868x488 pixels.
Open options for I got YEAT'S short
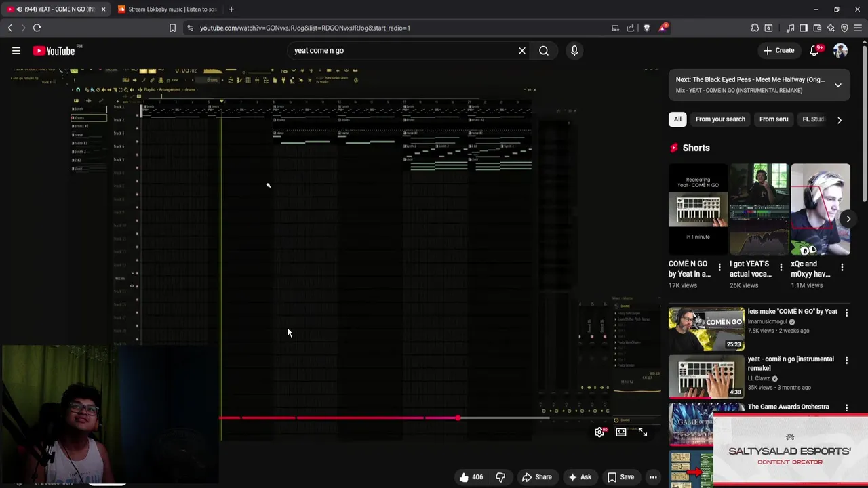(x=781, y=268)
